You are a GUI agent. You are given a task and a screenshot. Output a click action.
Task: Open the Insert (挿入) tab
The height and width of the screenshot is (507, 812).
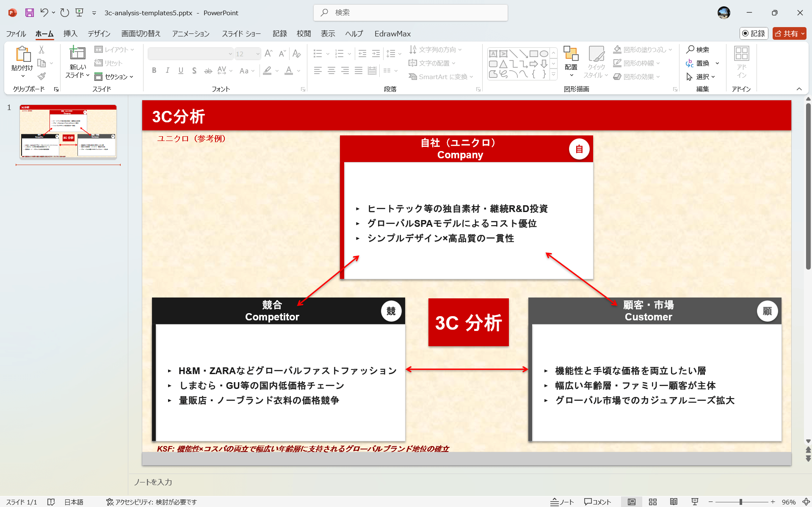70,33
